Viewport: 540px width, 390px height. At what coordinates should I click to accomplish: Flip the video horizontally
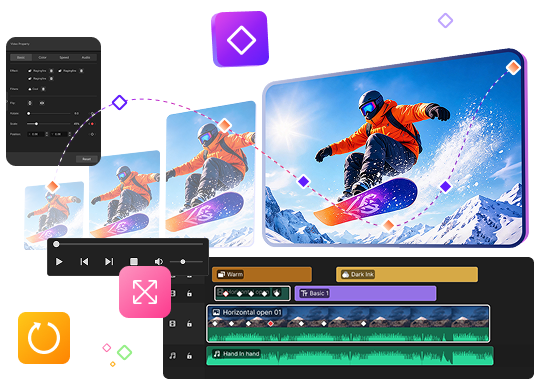(42, 103)
